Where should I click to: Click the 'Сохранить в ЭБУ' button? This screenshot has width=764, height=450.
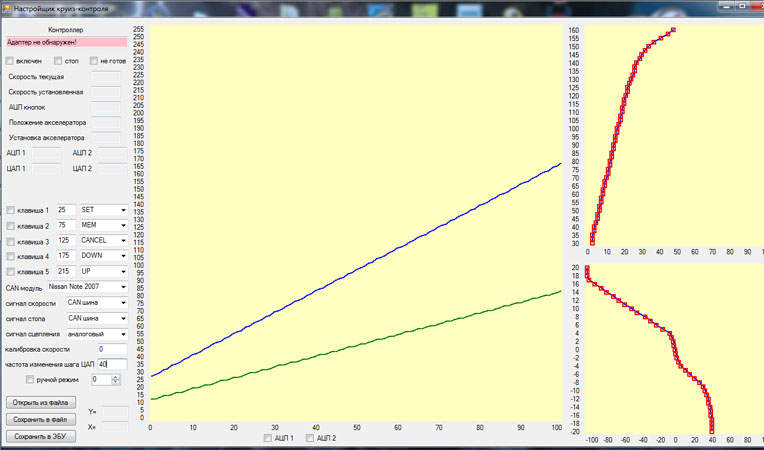[x=36, y=436]
